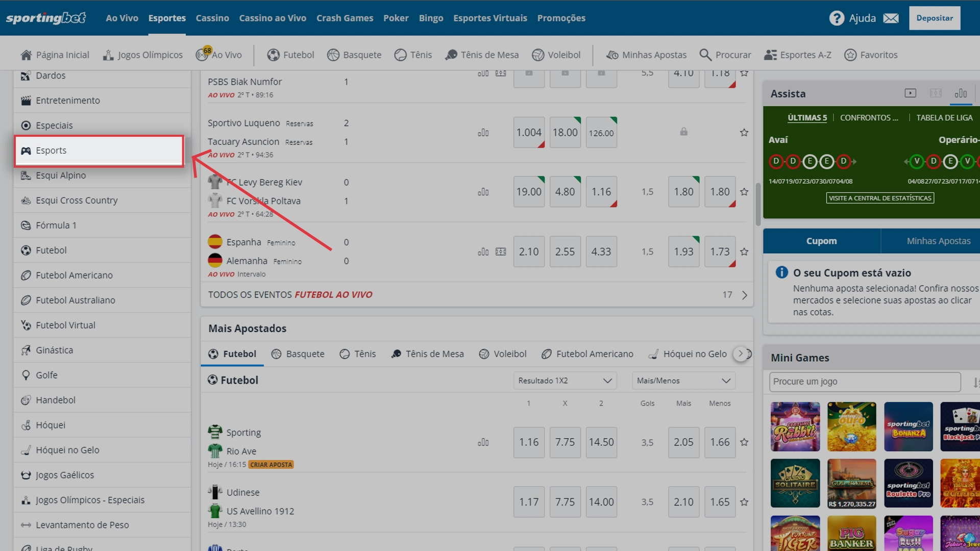This screenshot has width=980, height=551.
Task: Favorite the FC Levy Bereg Kiev match
Action: pos(744,192)
